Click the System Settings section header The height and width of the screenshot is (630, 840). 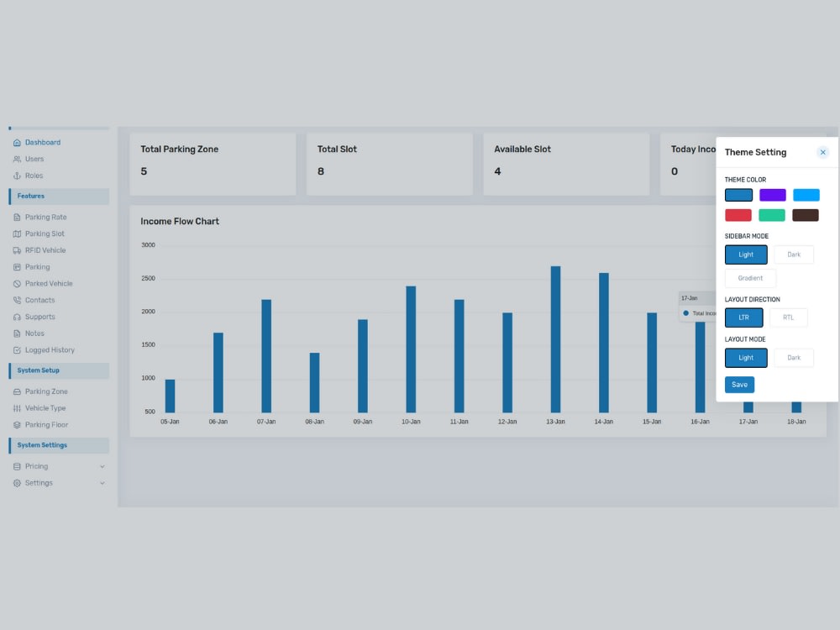[x=59, y=445]
